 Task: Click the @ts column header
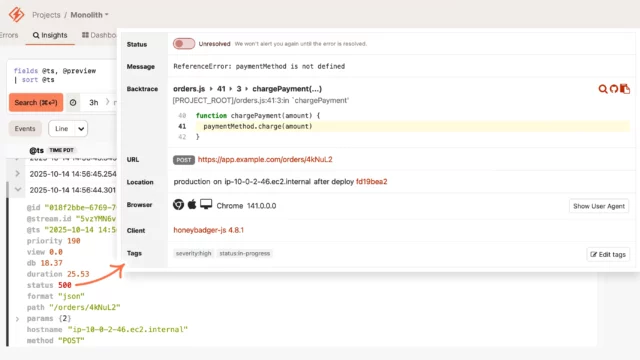coord(36,150)
